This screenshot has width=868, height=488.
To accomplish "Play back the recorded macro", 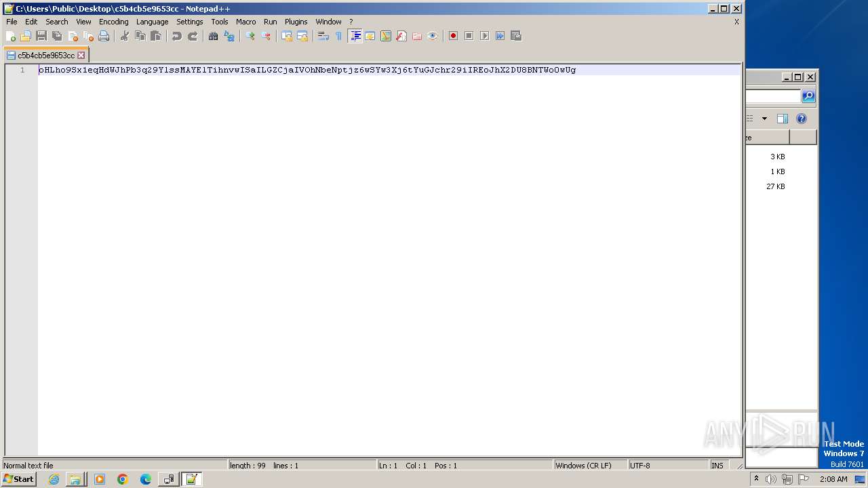I will pos(485,36).
